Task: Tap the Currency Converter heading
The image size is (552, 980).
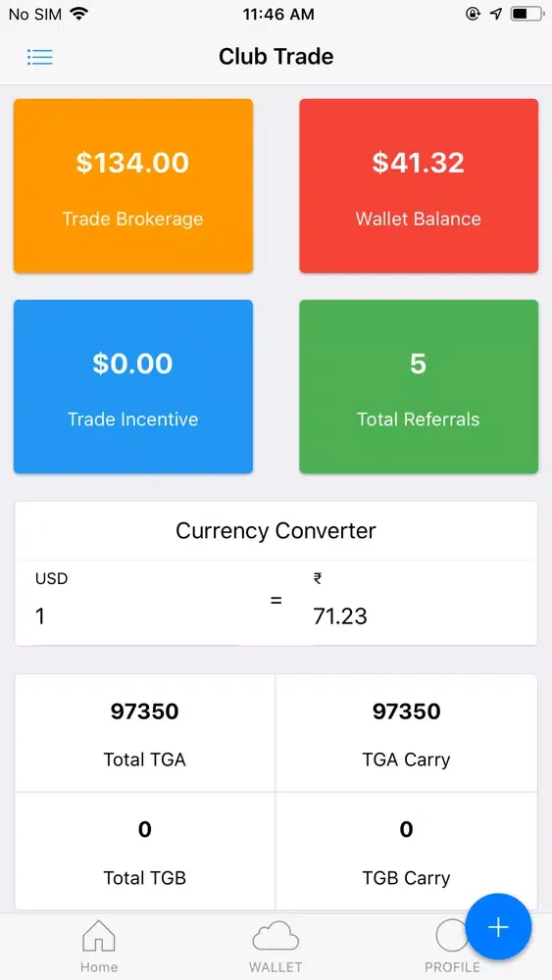Action: point(276,530)
